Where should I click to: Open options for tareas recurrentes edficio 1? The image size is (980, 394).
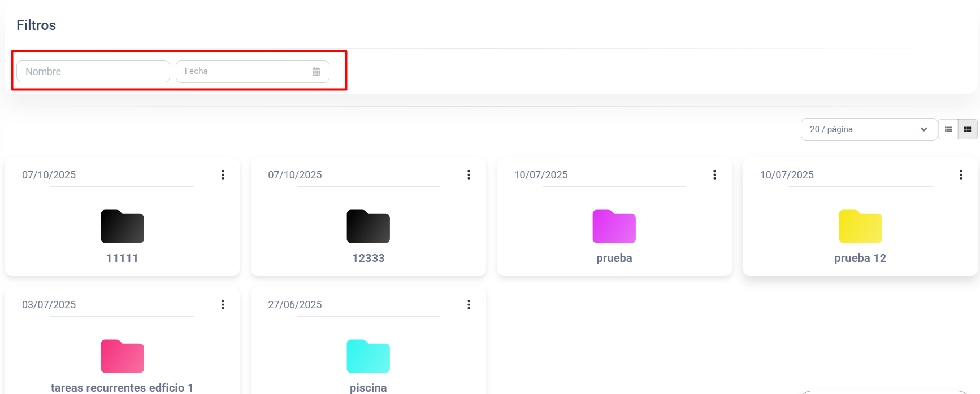(223, 305)
